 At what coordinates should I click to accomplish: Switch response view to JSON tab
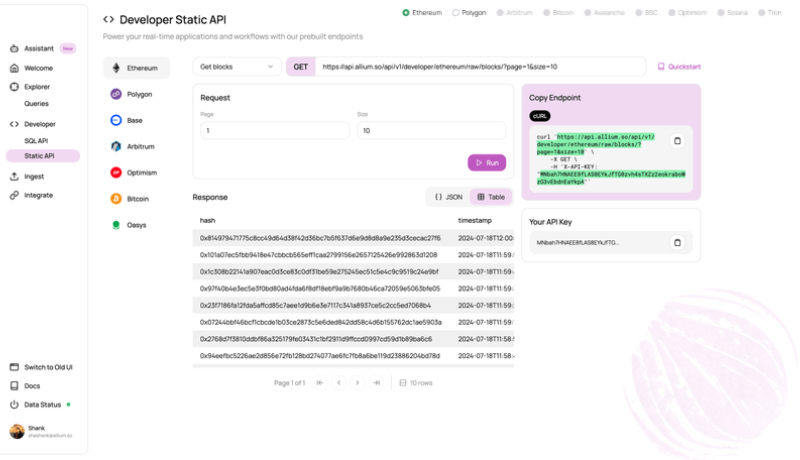(x=448, y=197)
